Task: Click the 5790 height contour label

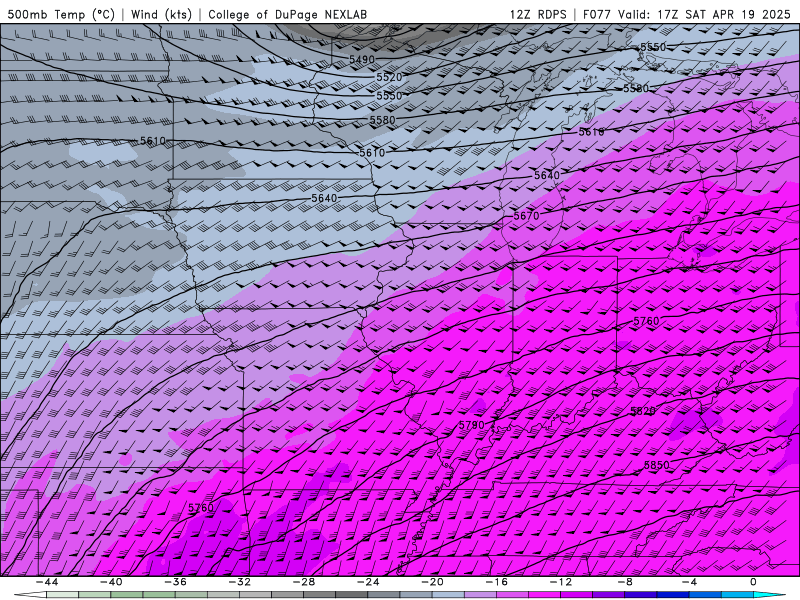Action: [471, 425]
